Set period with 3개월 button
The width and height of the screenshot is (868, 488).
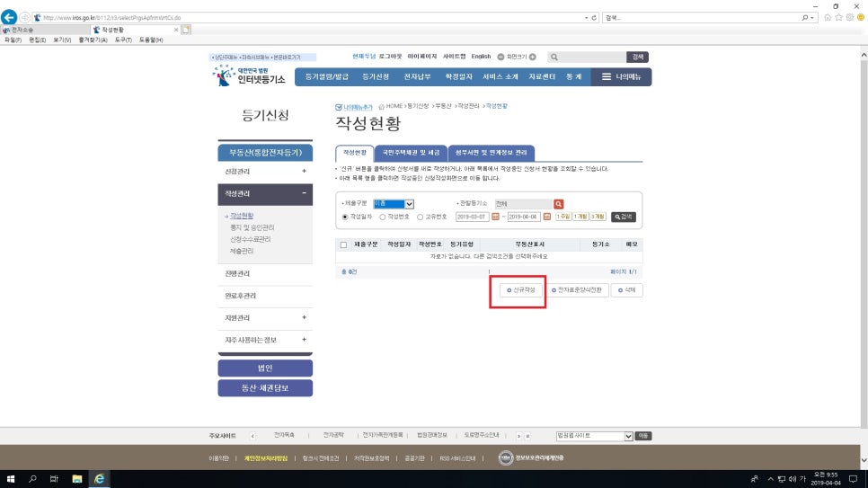(598, 217)
